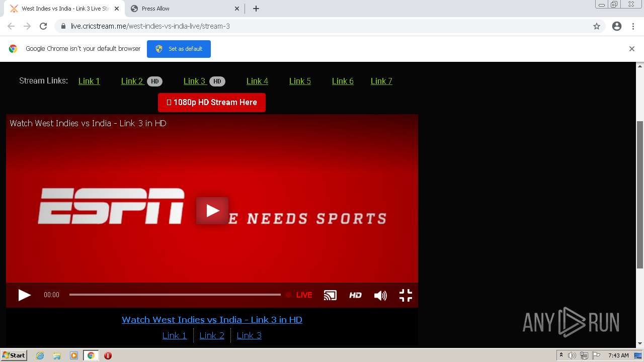Mute the video with the speaker icon
Image resolution: width=644 pixels, height=362 pixels.
pyautogui.click(x=380, y=295)
